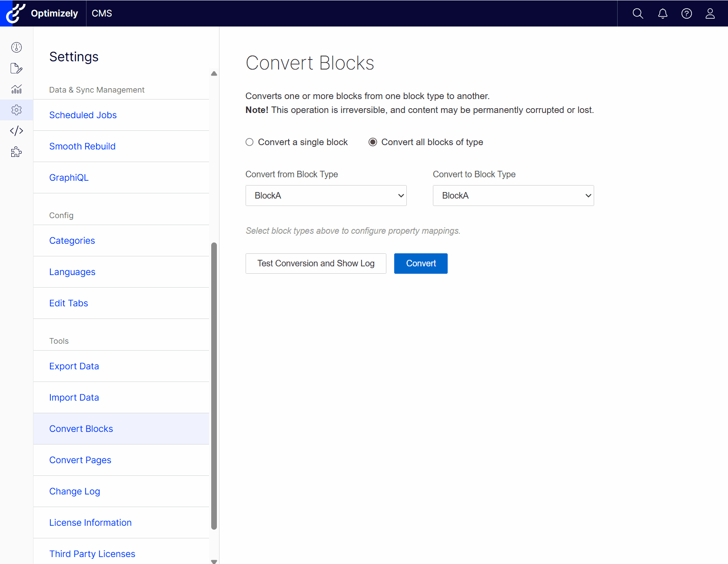Viewport: 728px width, 564px height.
Task: Open developer tools via the code icon
Action: [x=16, y=131]
